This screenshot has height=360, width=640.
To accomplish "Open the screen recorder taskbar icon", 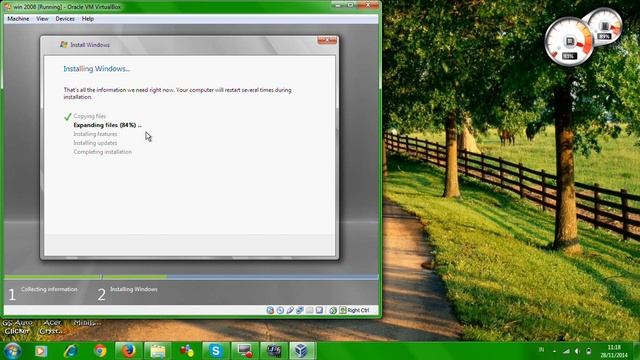I will 245,351.
